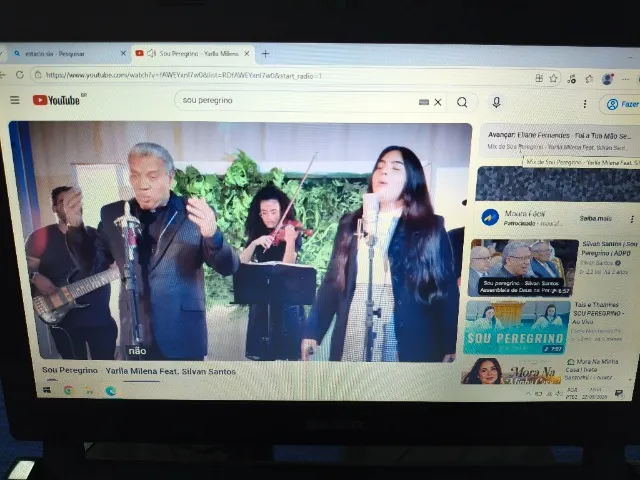The image size is (640, 480).
Task: Open the 'Mora Na Minha Casa' video thumbnail
Action: tap(510, 371)
